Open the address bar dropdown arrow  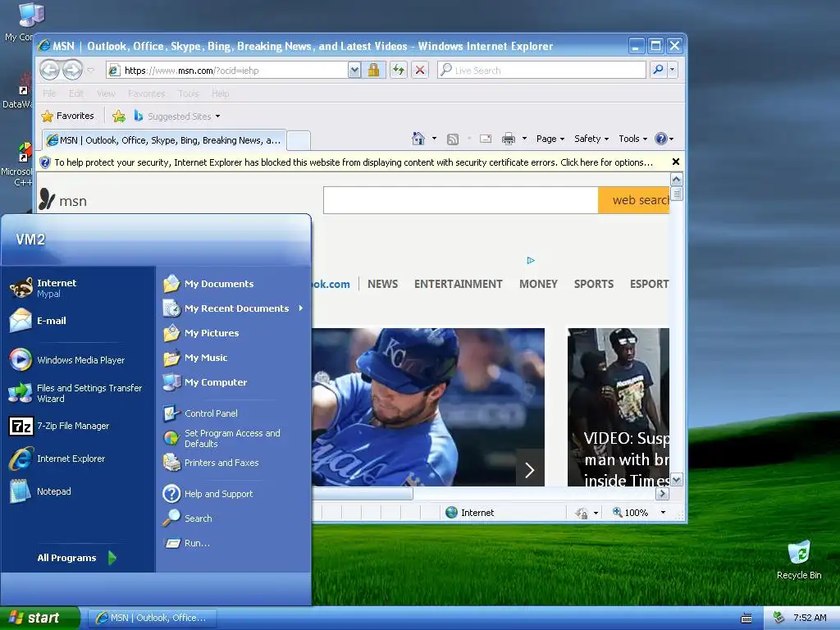pos(354,71)
